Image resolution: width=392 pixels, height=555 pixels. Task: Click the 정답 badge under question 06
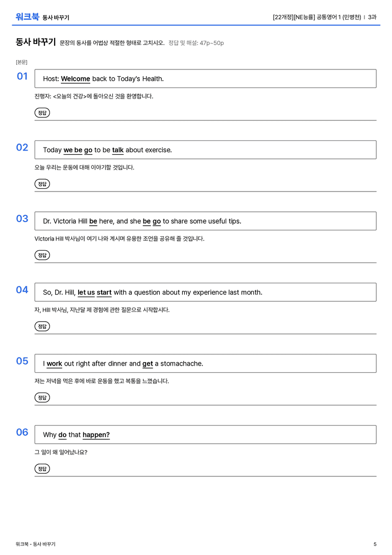point(42,468)
